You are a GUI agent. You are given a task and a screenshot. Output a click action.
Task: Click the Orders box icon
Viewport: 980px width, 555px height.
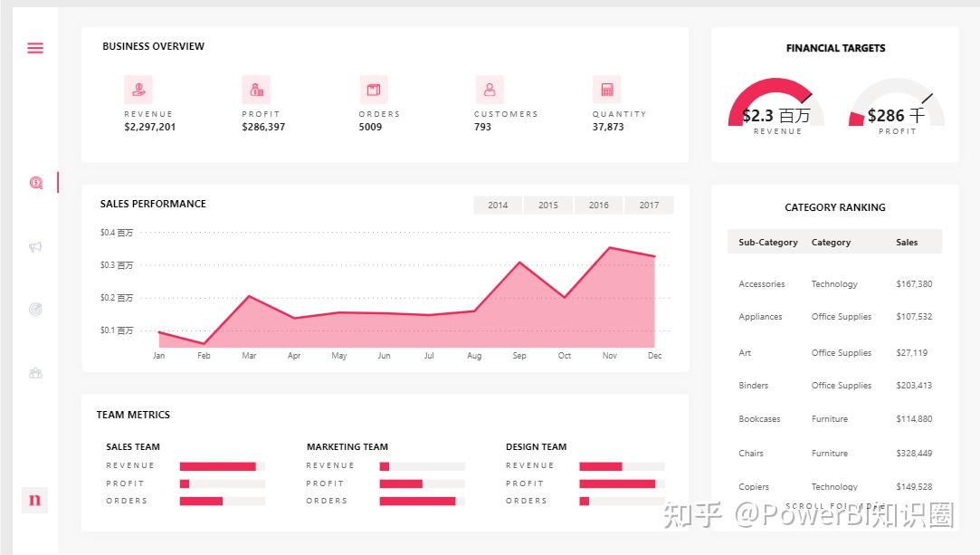(374, 88)
